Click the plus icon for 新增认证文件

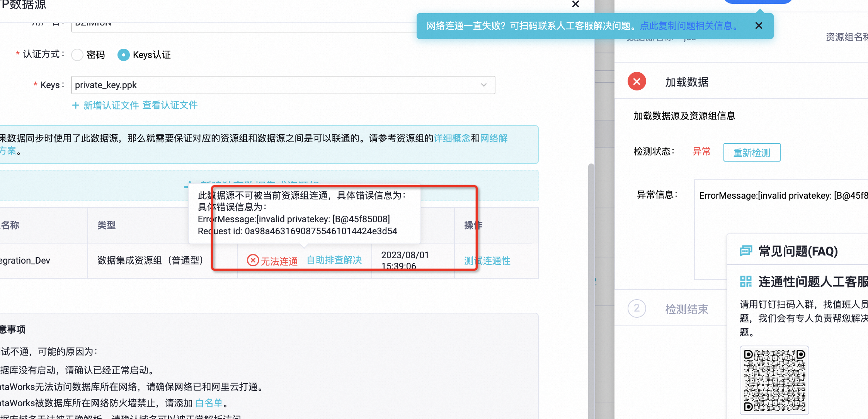(x=76, y=105)
